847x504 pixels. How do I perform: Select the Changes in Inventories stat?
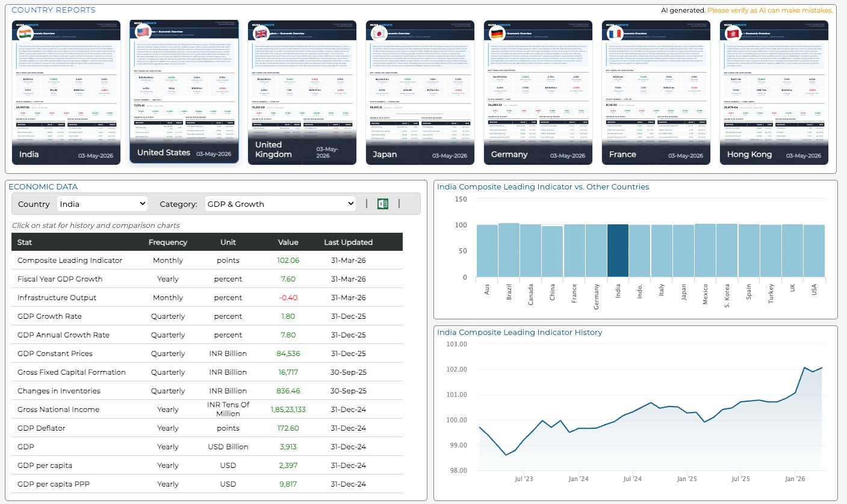click(x=207, y=391)
